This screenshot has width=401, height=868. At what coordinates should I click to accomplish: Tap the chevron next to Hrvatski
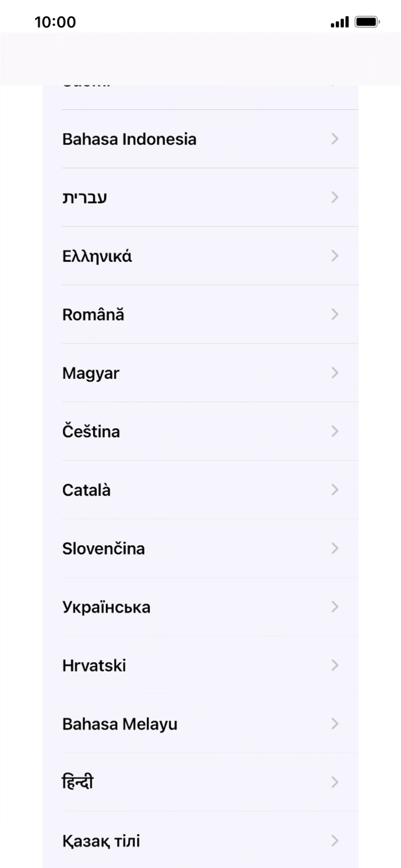tap(335, 665)
